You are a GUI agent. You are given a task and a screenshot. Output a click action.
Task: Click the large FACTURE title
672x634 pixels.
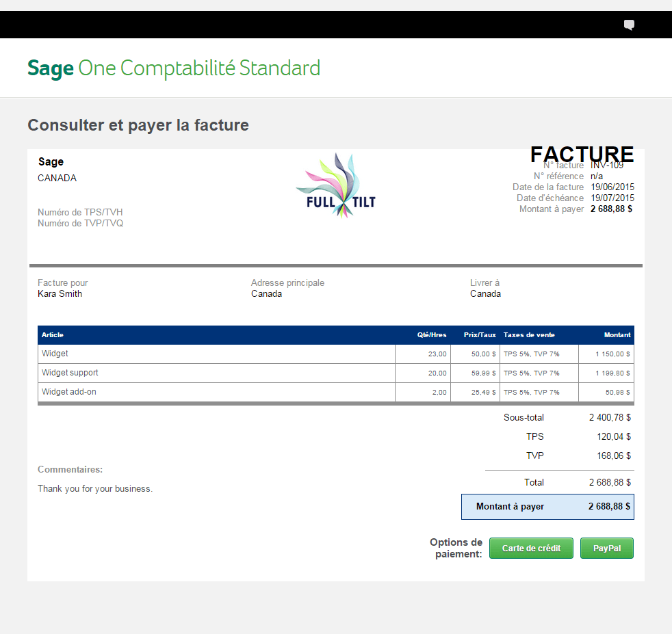[x=582, y=154]
